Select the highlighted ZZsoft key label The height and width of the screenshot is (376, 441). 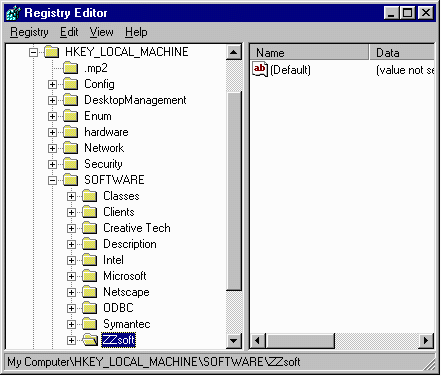(x=118, y=340)
